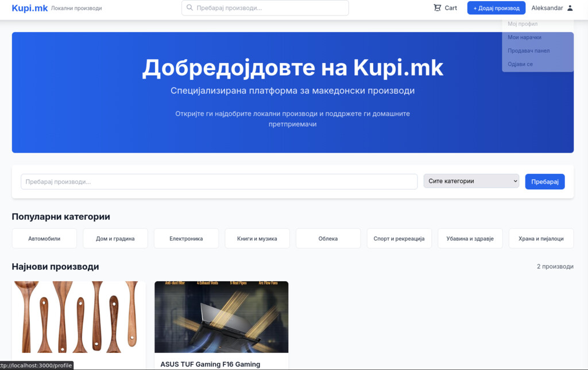Open the Храна и пијалоци category
The image size is (588, 370).
click(541, 239)
